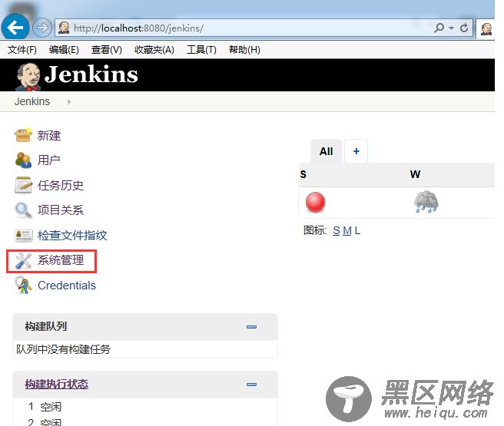Open the address bar dropdown arrow

[x=451, y=28]
